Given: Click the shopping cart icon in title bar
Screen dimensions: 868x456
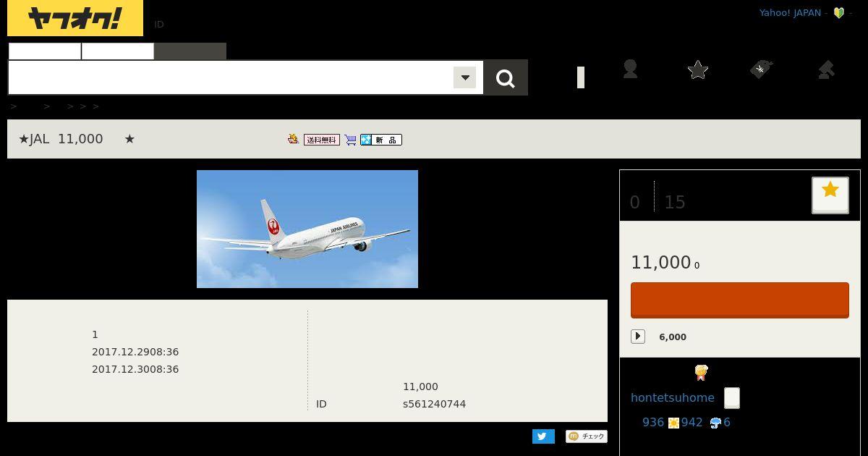Looking at the screenshot, I should pos(351,140).
